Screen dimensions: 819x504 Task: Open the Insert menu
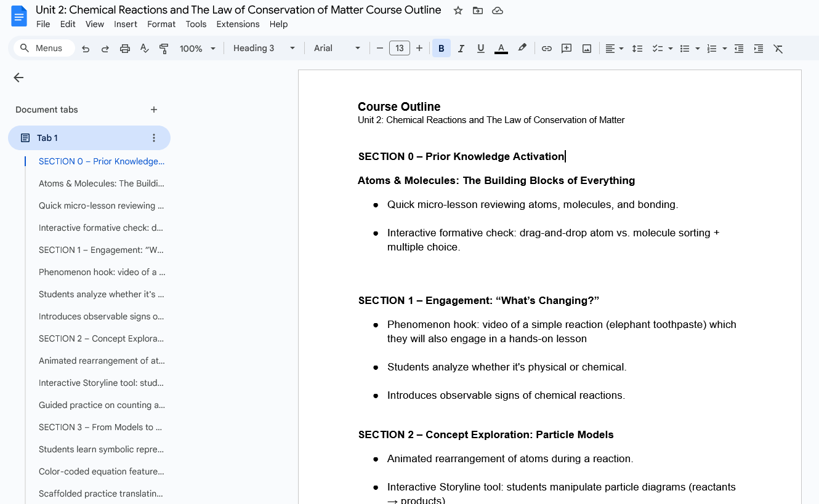tap(126, 24)
